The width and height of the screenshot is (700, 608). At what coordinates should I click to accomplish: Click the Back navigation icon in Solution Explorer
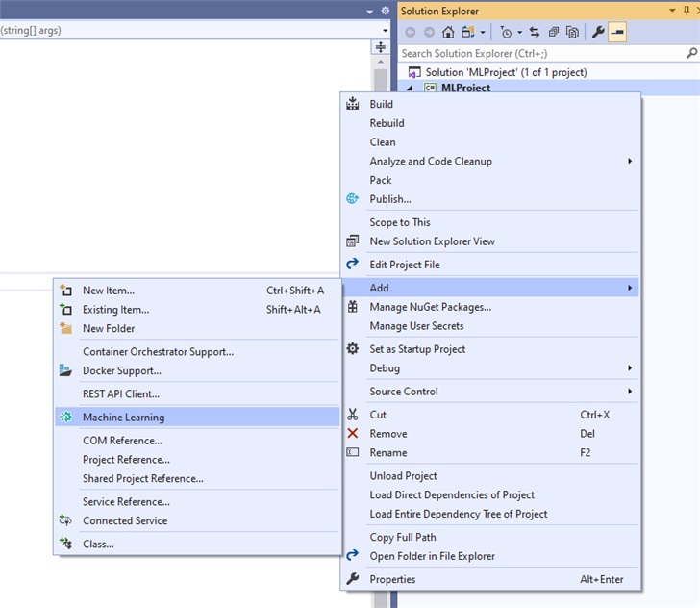point(410,32)
